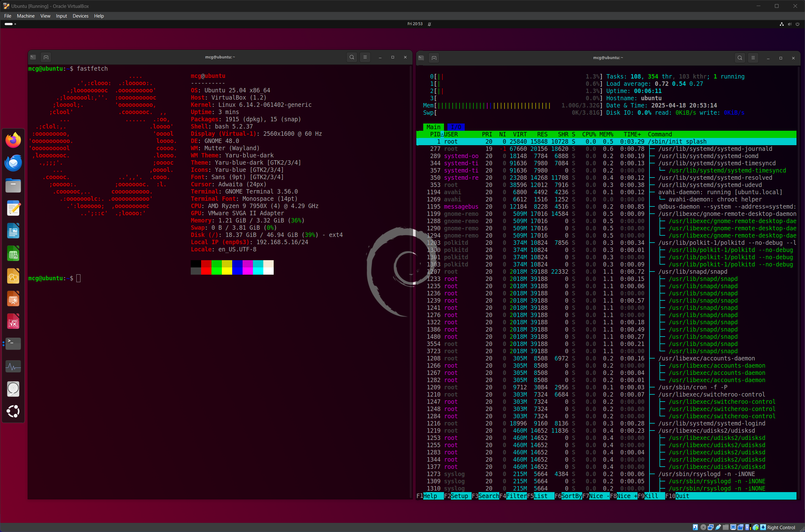This screenshot has height=532, width=805.
Task: Open the VirtualBox Machine menu
Action: tap(26, 16)
